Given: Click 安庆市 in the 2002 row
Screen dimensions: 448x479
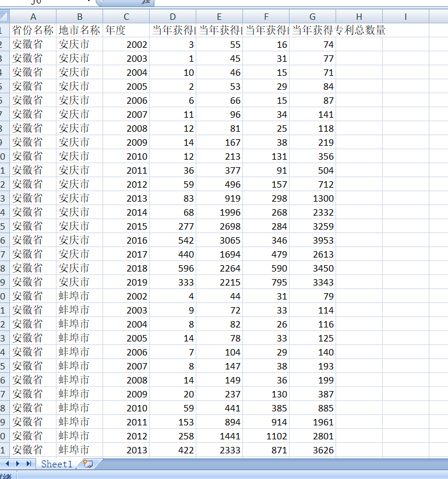Looking at the screenshot, I should (x=80, y=45).
